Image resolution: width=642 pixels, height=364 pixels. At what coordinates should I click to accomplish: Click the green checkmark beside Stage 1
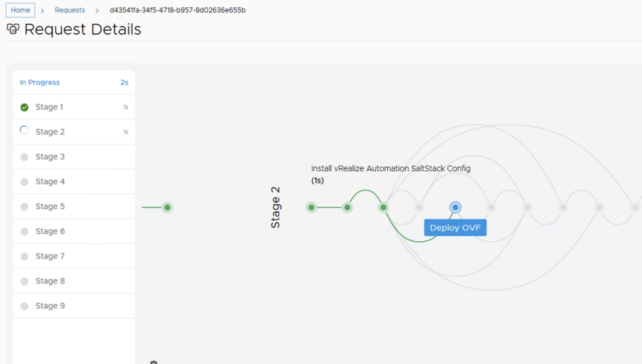pyautogui.click(x=24, y=107)
